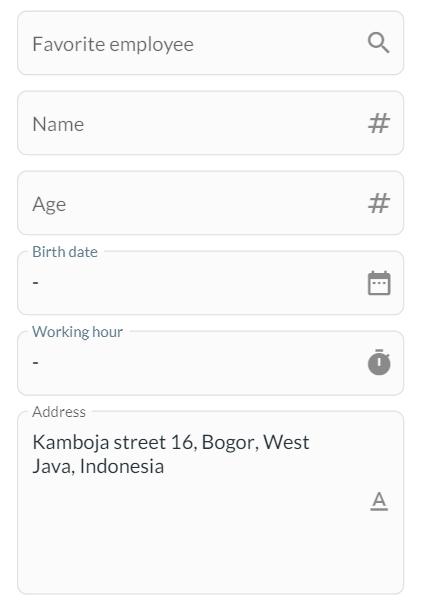Open the Birth date picker field
The height and width of the screenshot is (603, 422).
[x=210, y=283]
